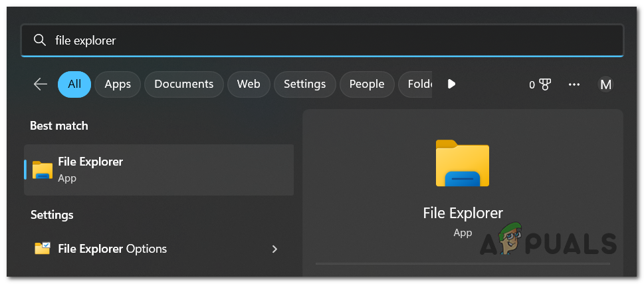The height and width of the screenshot is (284, 644).
Task: Click the search magnifier icon
Action: point(40,40)
